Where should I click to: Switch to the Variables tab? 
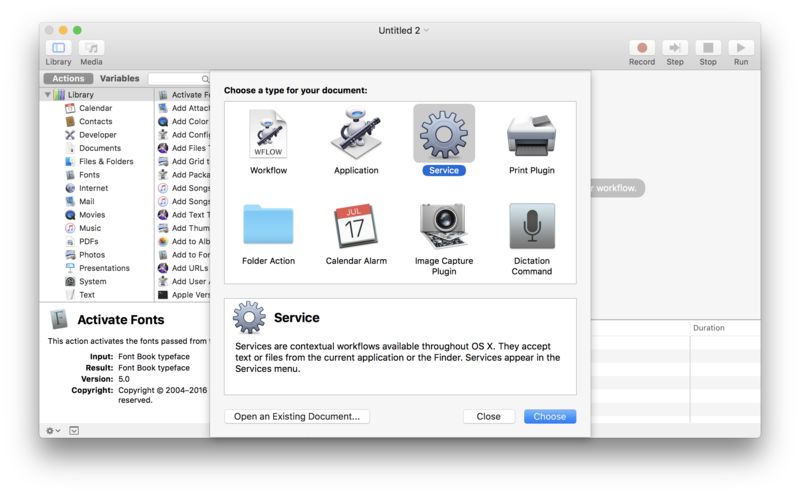coord(119,78)
